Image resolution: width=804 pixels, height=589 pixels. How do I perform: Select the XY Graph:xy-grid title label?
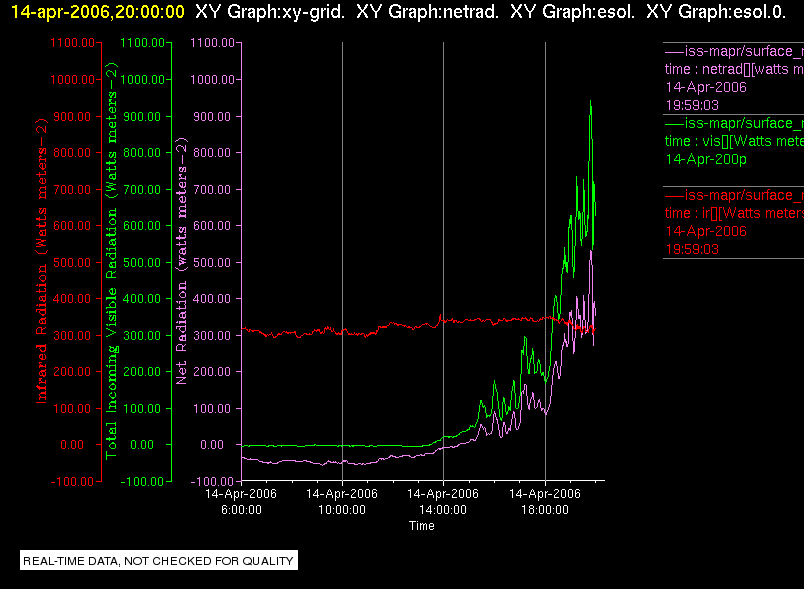point(270,12)
